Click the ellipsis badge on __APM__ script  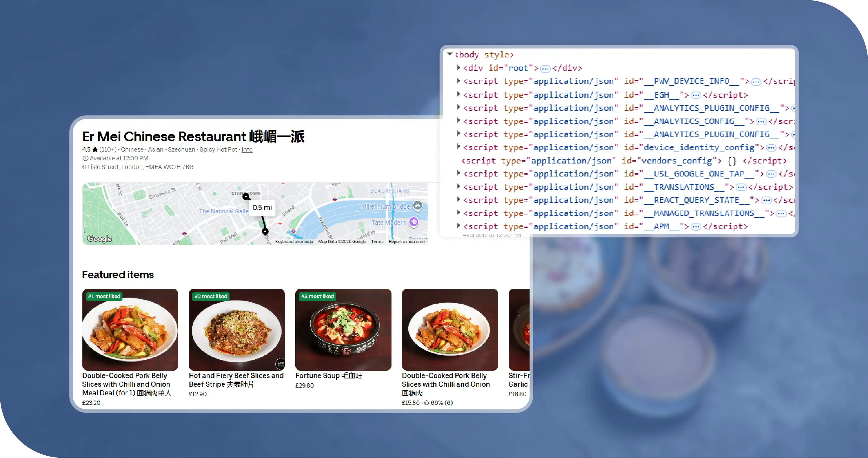695,227
